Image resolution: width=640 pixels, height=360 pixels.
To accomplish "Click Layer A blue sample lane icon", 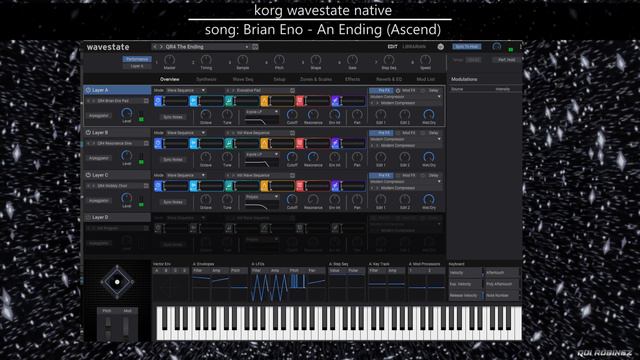I will pyautogui.click(x=158, y=101).
